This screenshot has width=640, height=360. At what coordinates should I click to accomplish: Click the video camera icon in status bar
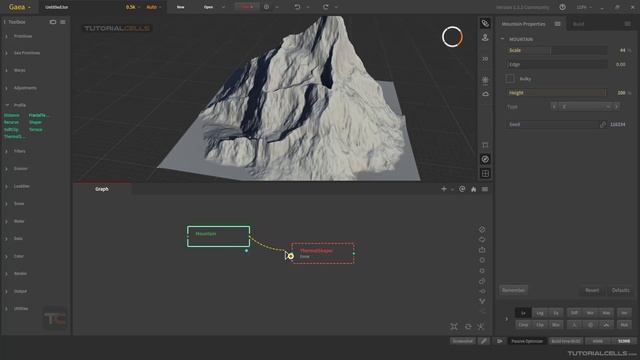coord(500,341)
